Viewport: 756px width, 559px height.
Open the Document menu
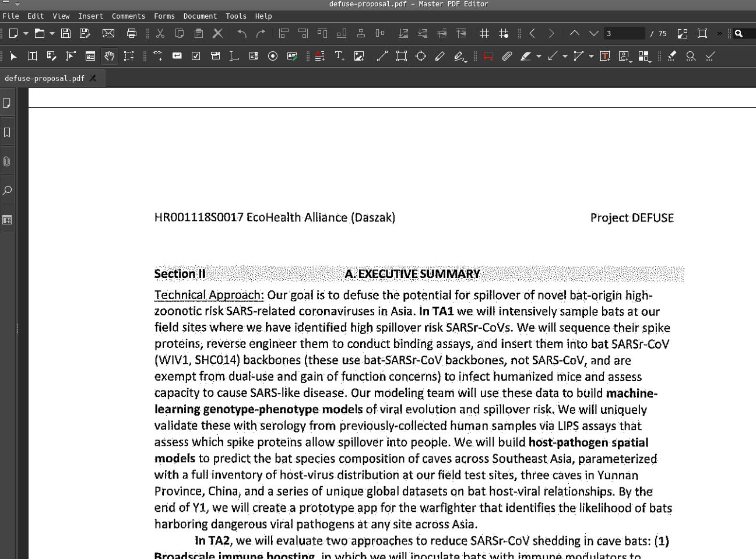[200, 16]
